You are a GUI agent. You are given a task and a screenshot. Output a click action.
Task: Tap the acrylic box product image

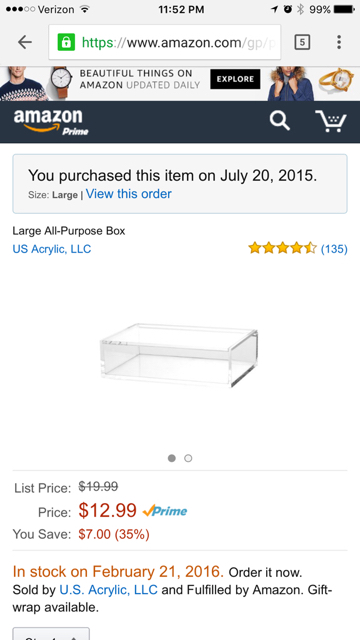coord(179,355)
